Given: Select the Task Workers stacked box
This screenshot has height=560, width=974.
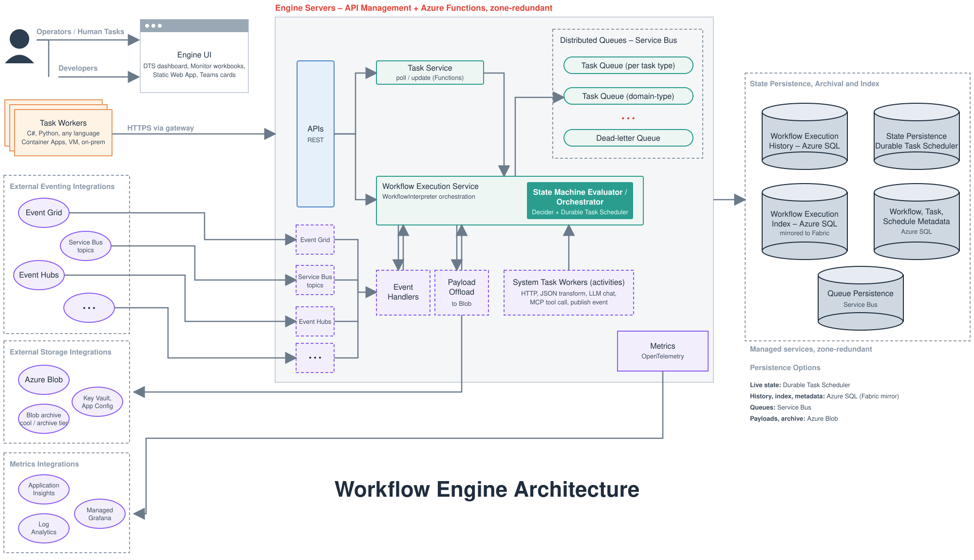Looking at the screenshot, I should click(58, 128).
